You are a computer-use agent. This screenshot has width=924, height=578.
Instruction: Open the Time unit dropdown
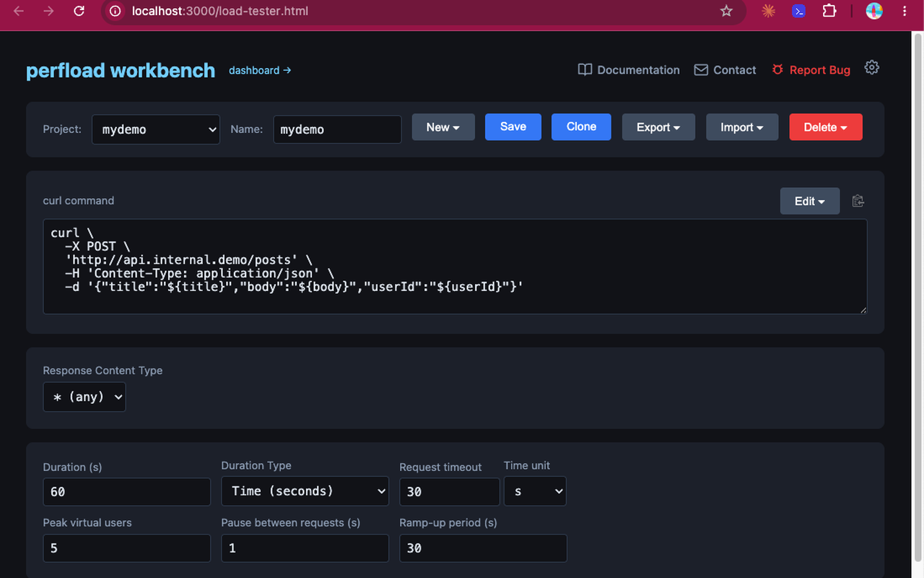pos(535,491)
